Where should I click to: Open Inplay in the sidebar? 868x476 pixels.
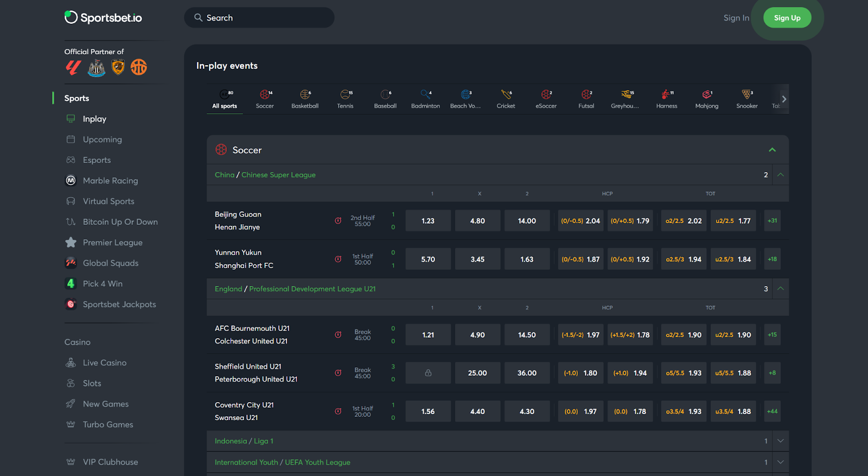pos(94,119)
